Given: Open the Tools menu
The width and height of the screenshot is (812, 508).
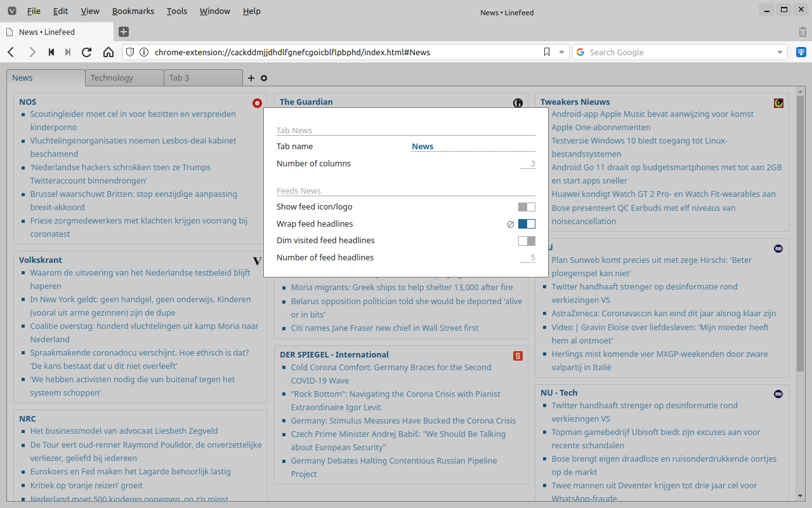Looking at the screenshot, I should (x=177, y=11).
